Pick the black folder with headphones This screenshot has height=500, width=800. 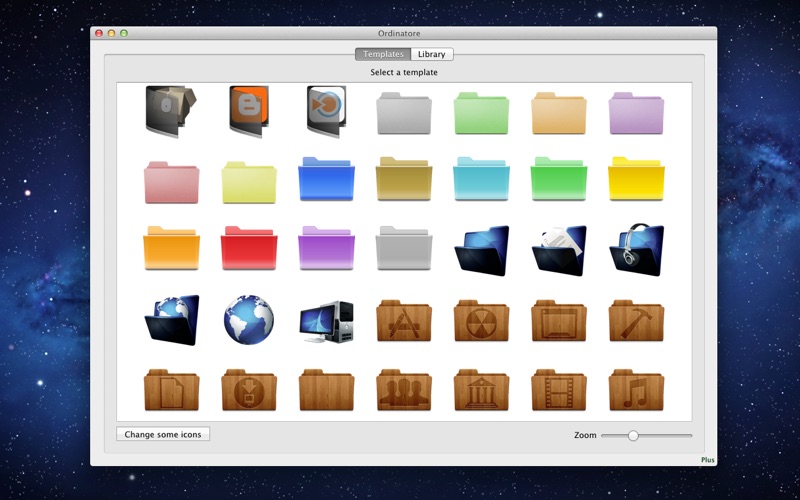(636, 250)
